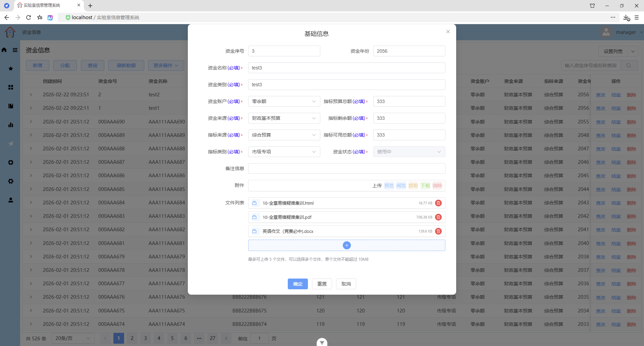Open the 资金账户 dropdown
The height and width of the screenshot is (346, 644).
(x=284, y=101)
